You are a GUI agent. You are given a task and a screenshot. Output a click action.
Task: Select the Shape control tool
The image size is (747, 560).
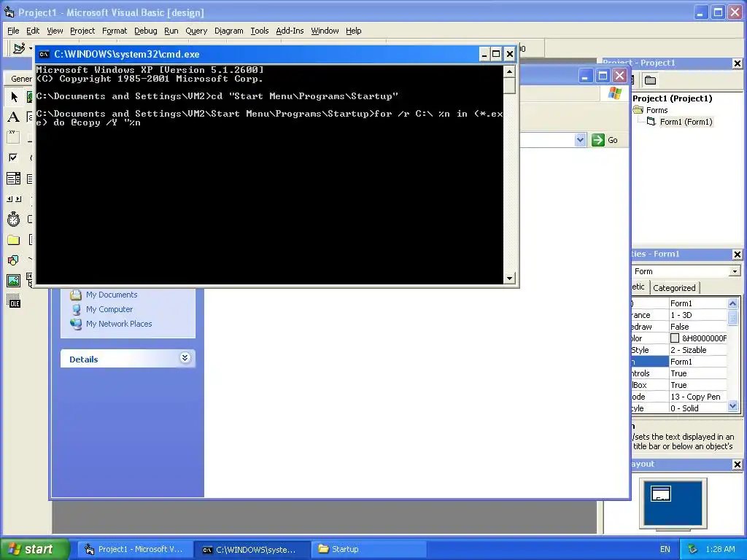(14, 260)
